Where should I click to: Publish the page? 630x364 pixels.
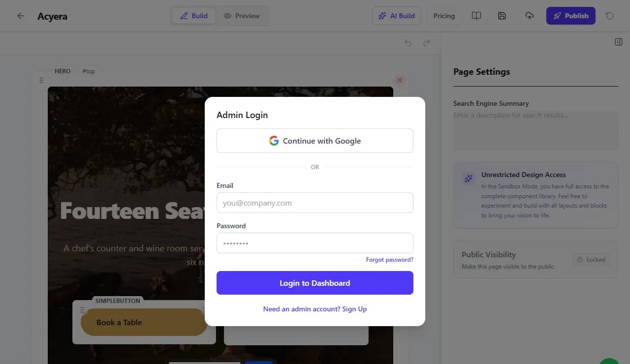[x=571, y=16]
